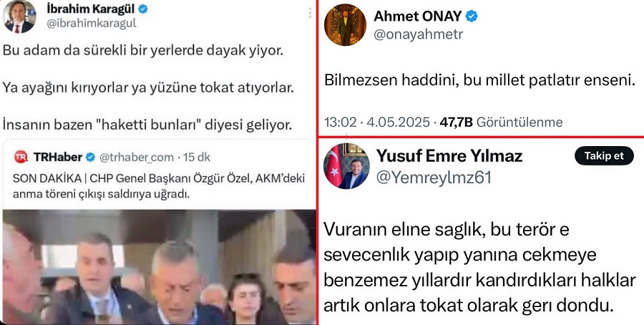Open İbrahim Karagül's profile avatar
Screen dimensions: 644x325
point(20,16)
